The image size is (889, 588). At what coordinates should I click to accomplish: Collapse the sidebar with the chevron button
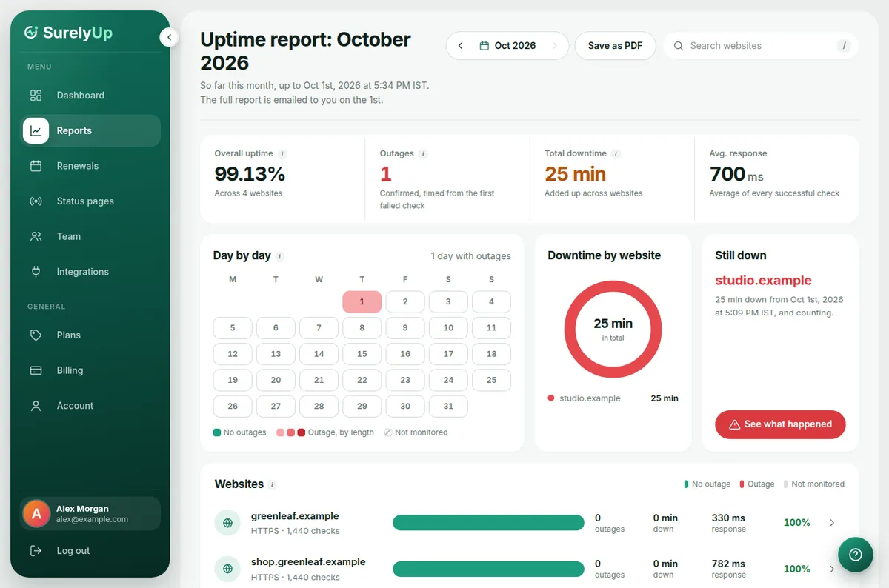169,36
